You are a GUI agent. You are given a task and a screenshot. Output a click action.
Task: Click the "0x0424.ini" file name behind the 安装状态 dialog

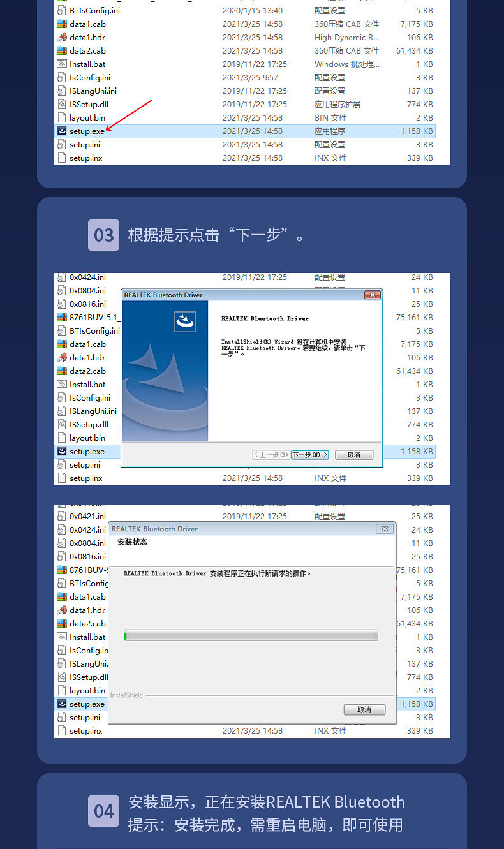pyautogui.click(x=88, y=529)
